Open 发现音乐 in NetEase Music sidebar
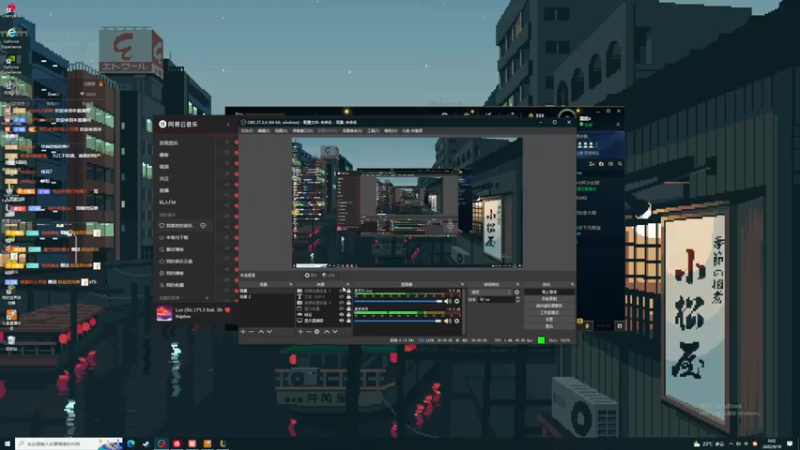 click(x=169, y=143)
